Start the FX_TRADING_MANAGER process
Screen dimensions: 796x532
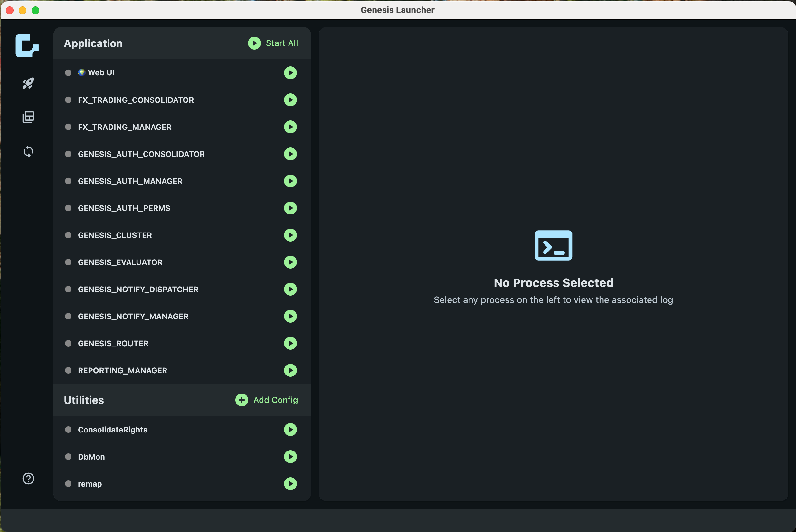(x=290, y=127)
